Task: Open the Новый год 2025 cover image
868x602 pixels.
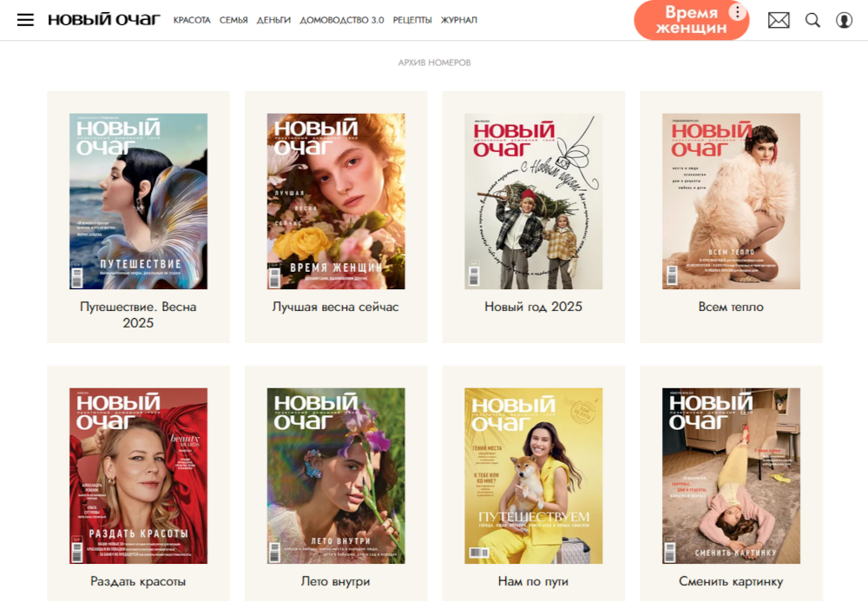Action: point(534,201)
